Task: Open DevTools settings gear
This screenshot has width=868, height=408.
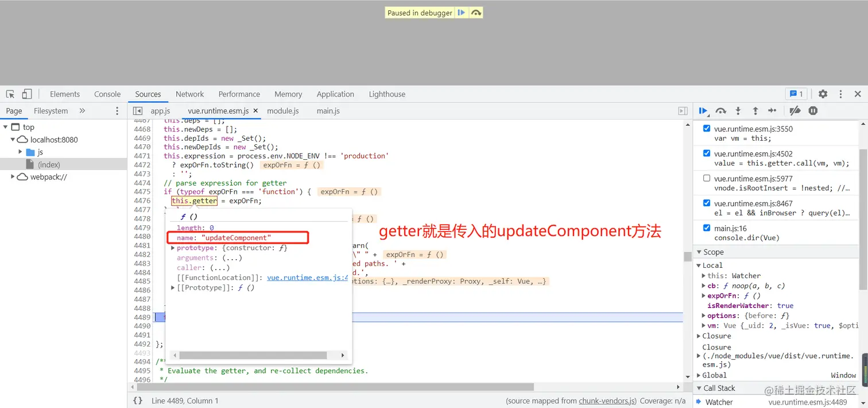Action: pos(823,94)
